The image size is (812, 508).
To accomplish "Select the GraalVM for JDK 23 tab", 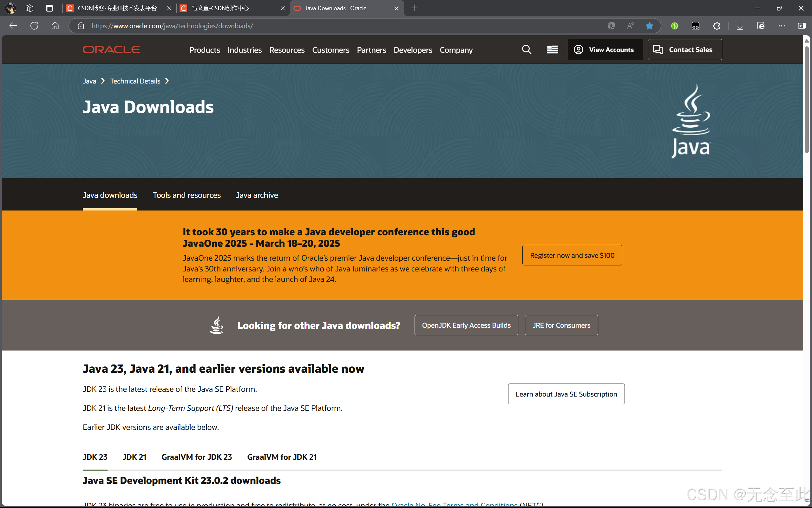I will coord(197,457).
